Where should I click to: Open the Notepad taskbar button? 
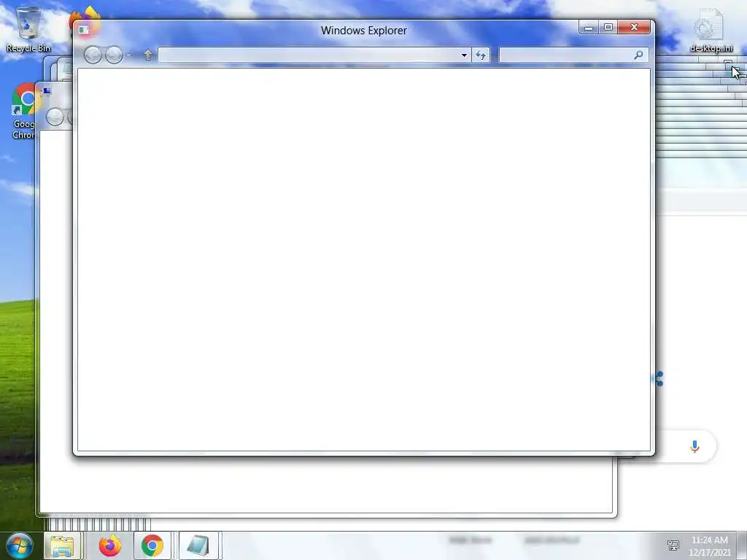198,545
